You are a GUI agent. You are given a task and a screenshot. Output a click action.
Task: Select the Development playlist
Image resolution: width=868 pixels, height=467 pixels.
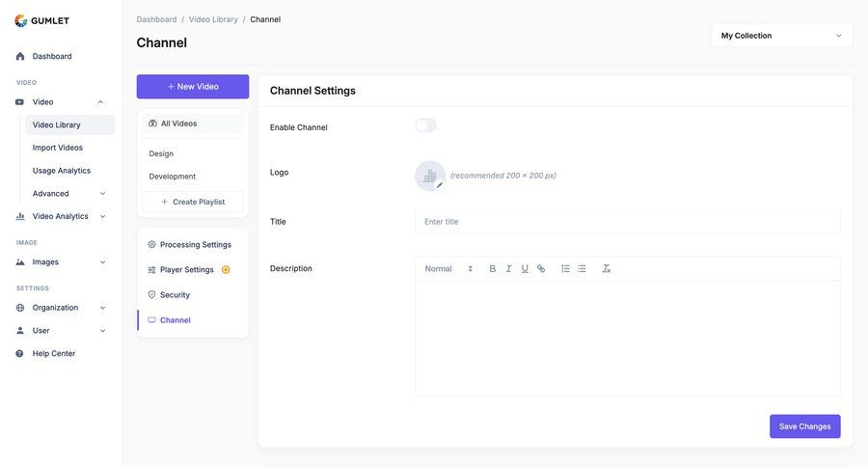tap(173, 177)
